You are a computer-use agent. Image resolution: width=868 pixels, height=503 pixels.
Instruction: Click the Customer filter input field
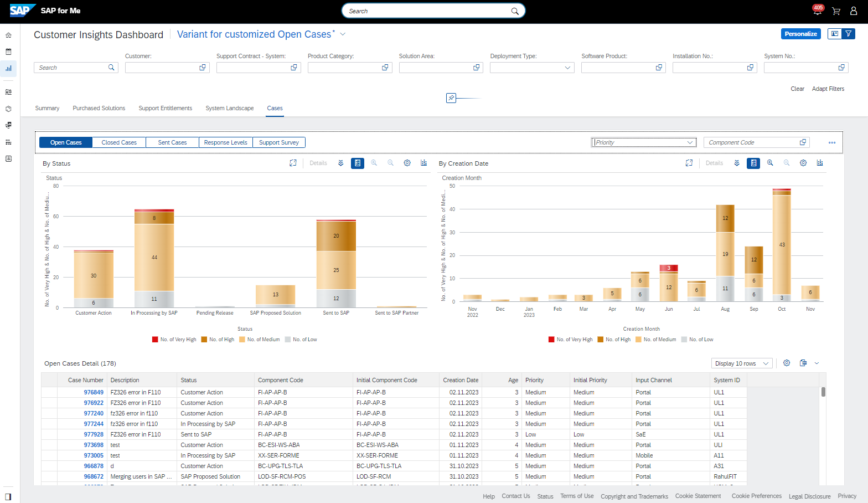pyautogui.click(x=162, y=68)
